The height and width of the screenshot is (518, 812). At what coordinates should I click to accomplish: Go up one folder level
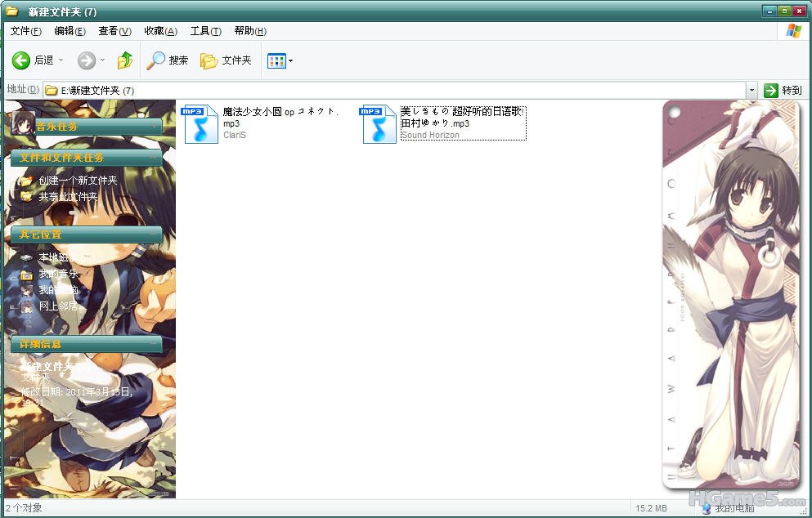125,60
